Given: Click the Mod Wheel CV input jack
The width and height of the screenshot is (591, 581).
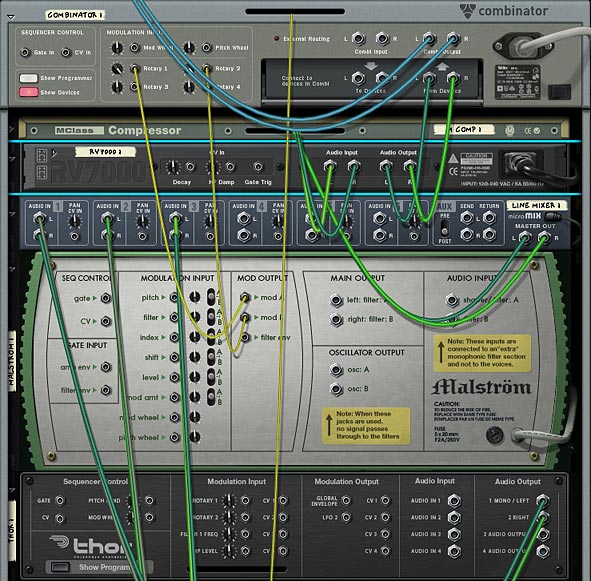Looking at the screenshot, I should tap(135, 48).
